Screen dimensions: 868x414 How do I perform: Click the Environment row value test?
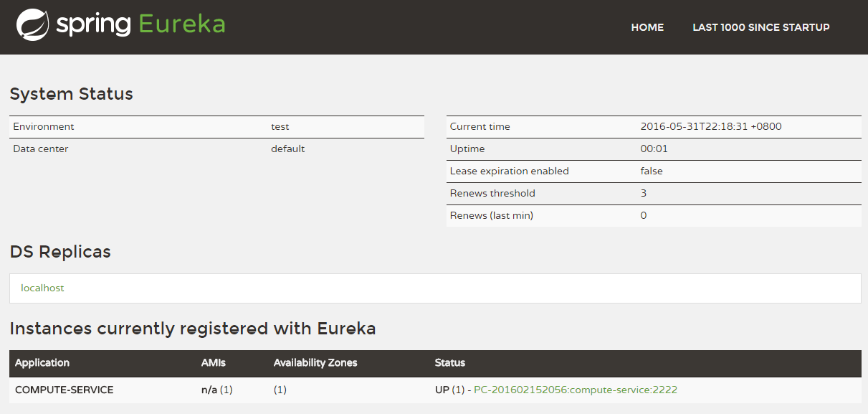tap(280, 126)
